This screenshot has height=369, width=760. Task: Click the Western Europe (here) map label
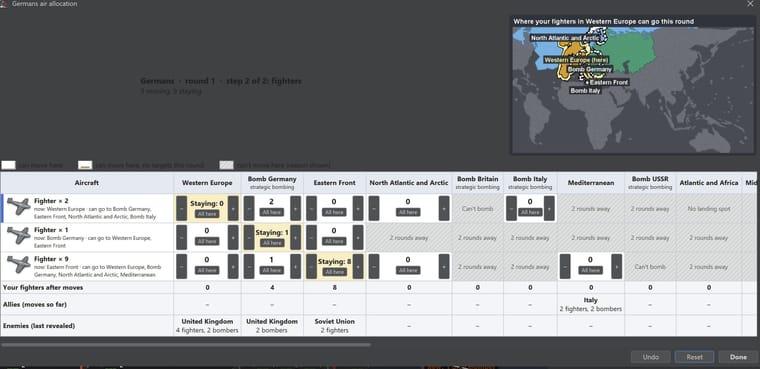575,60
